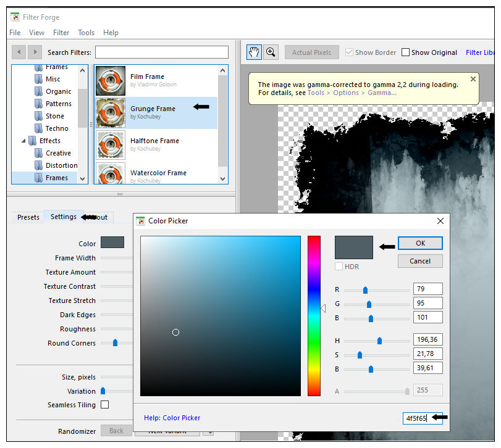Image resolution: width=501 pixels, height=448 pixels.
Task: Click the G value field showing 95
Action: [428, 303]
